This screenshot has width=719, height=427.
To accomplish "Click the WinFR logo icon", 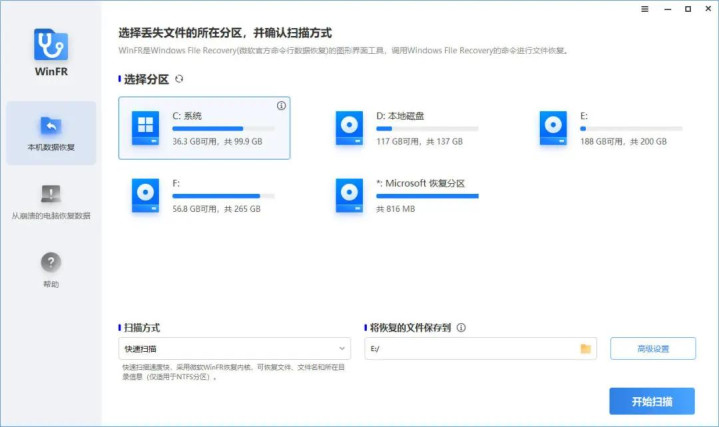I will [51, 44].
